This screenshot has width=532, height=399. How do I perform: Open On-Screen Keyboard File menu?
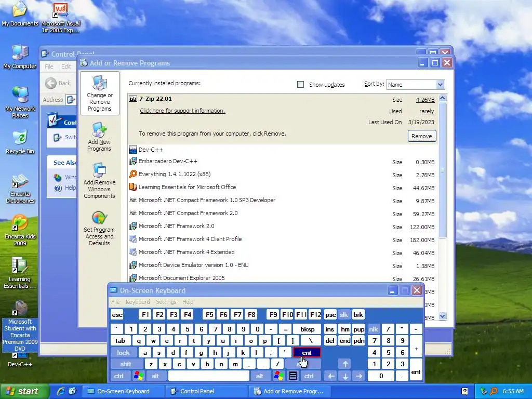coord(115,302)
